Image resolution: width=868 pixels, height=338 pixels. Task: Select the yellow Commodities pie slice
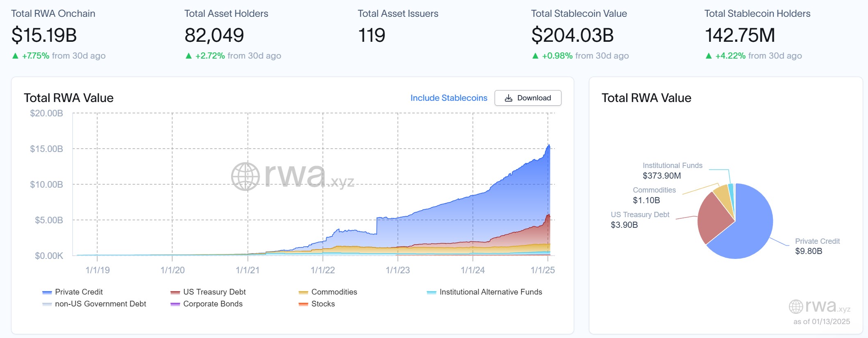pyautogui.click(x=723, y=196)
